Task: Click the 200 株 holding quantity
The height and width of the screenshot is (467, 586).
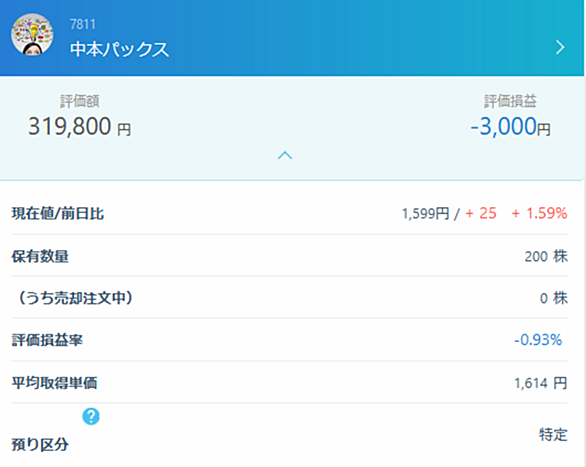Action: 546,256
